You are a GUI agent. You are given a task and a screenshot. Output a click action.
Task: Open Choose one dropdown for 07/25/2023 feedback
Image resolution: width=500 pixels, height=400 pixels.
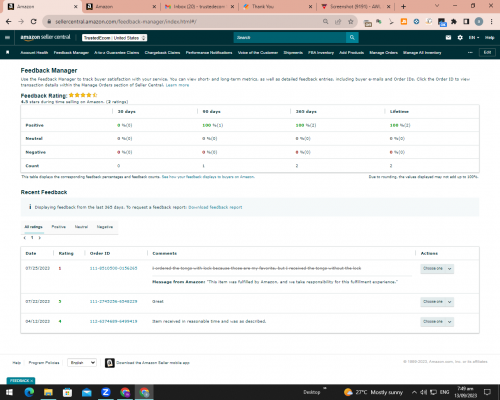coord(437,268)
